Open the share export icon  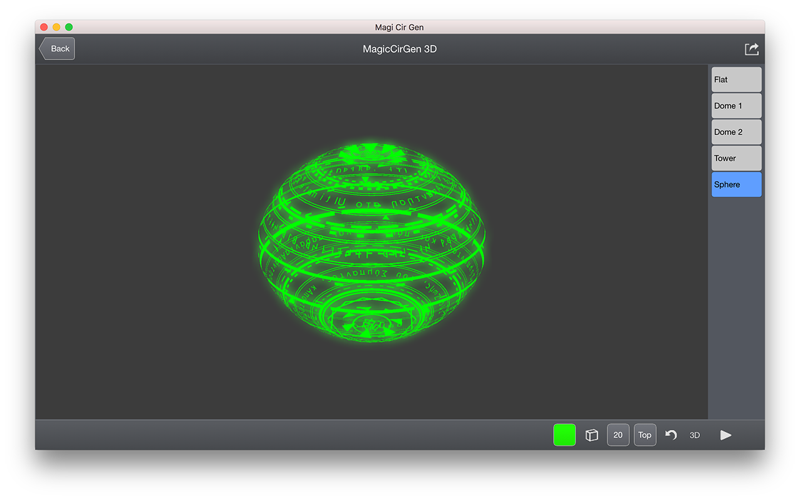point(751,49)
